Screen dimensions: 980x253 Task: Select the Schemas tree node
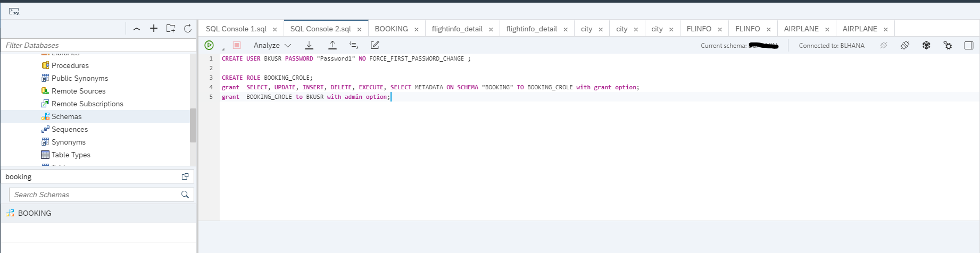point(67,116)
